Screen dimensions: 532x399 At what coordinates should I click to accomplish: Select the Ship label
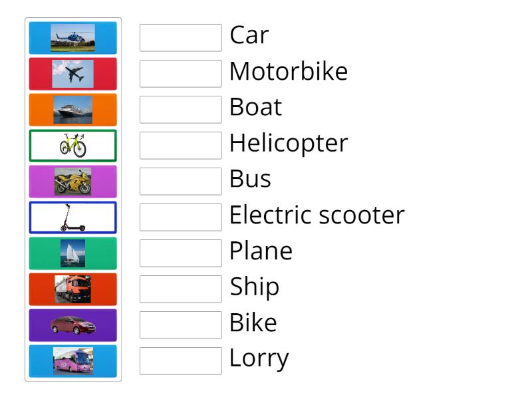(254, 287)
